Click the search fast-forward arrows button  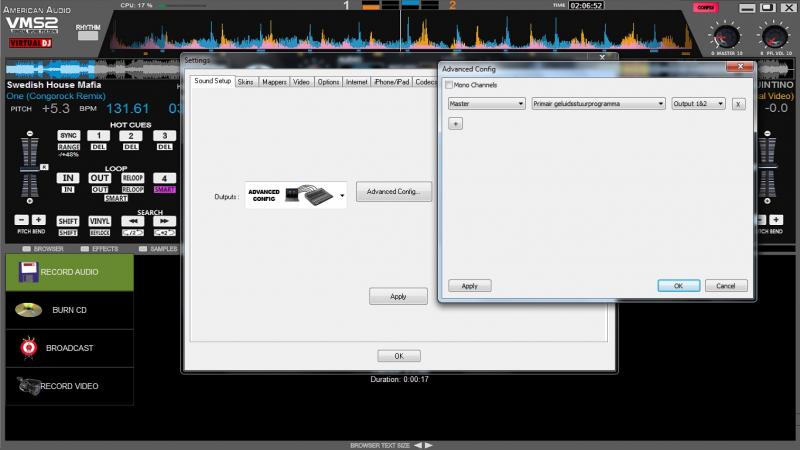point(164,221)
